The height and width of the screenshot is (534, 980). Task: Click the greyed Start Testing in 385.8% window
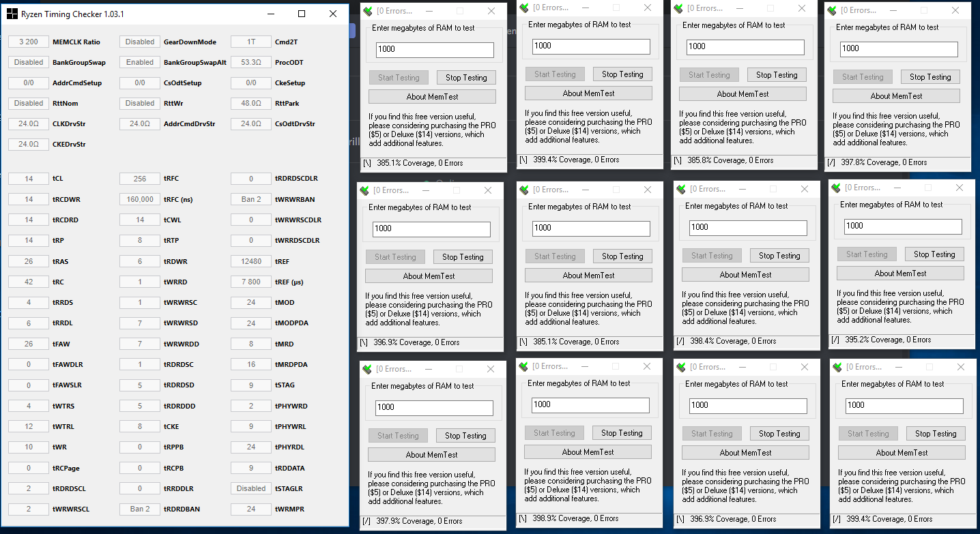point(709,75)
